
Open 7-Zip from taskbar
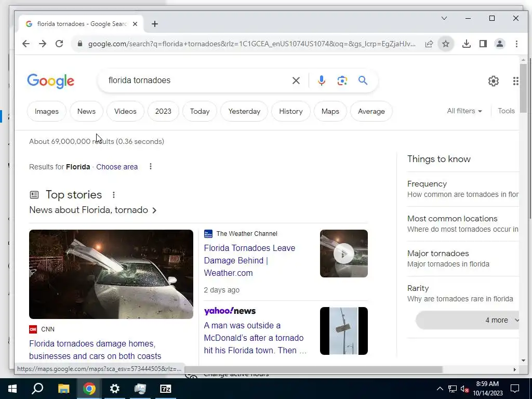click(166, 389)
